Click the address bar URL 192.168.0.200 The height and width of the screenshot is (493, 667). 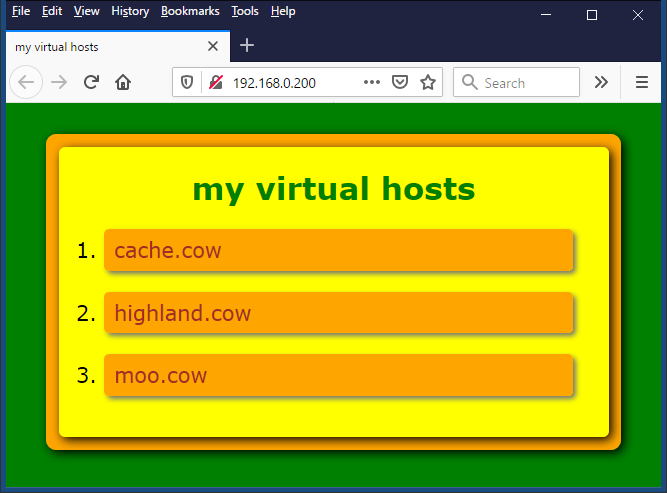tap(274, 83)
